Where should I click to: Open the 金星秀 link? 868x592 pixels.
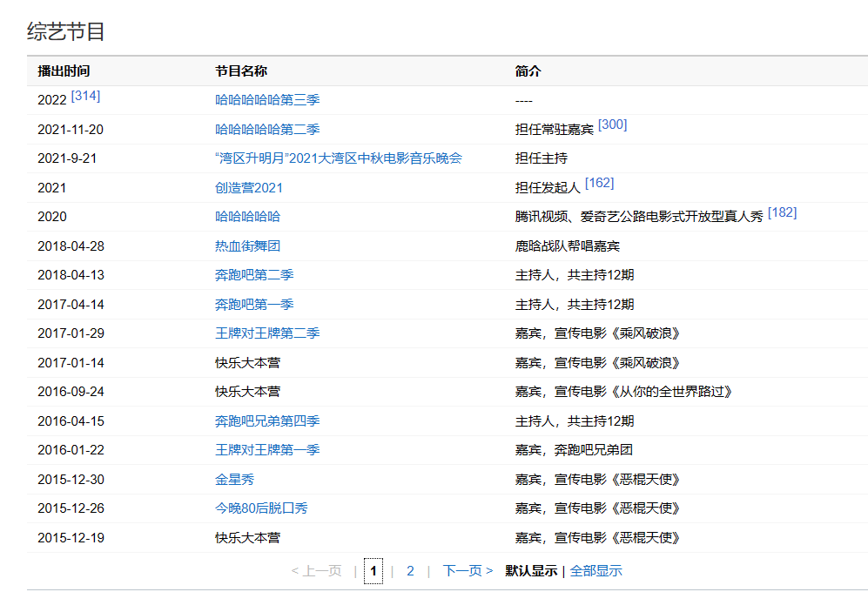point(234,480)
